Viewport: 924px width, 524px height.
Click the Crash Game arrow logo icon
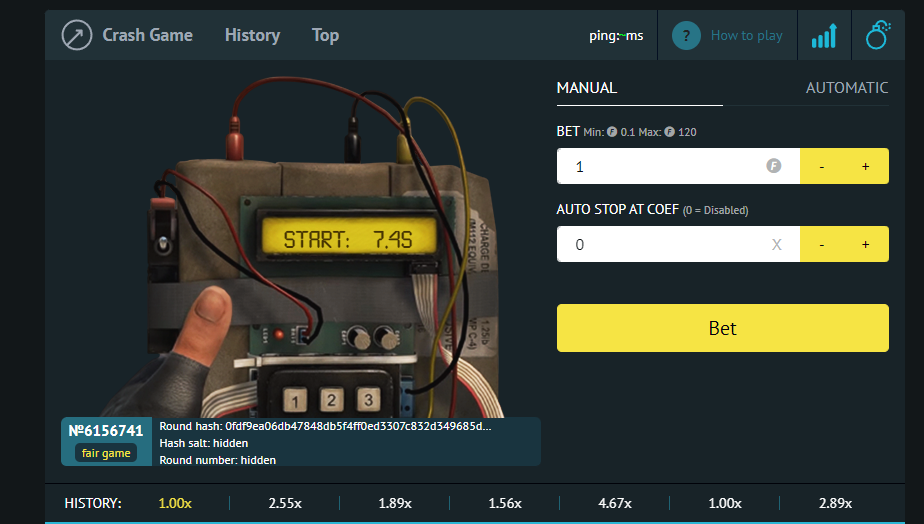tap(77, 35)
